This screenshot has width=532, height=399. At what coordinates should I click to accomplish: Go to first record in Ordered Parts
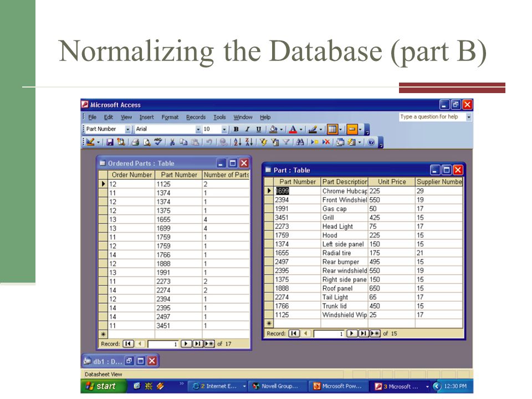(128, 344)
